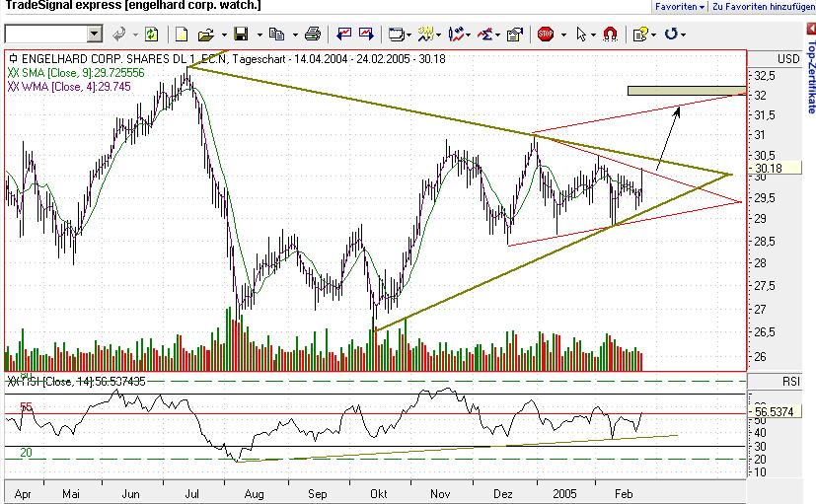Open the Favoriten menu
The width and height of the screenshot is (816, 504).
tap(680, 7)
